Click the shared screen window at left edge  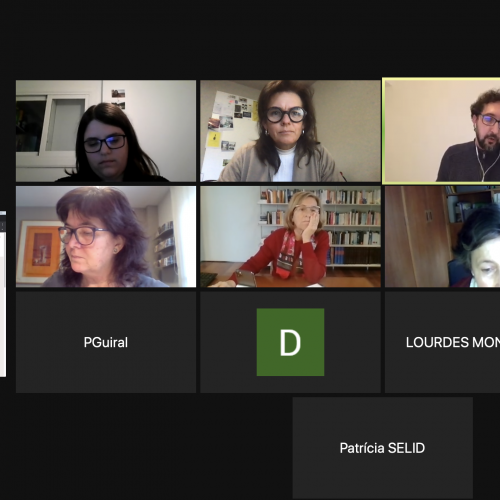point(3,294)
